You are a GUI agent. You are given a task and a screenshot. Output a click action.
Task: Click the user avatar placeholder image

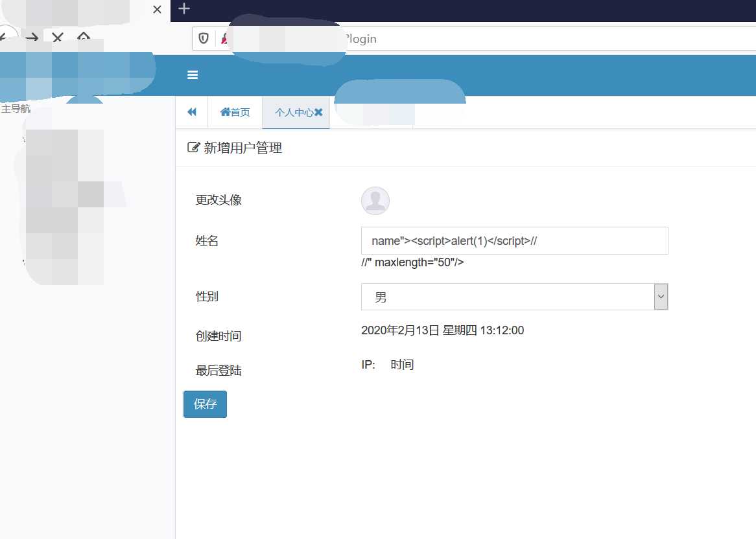coord(375,200)
